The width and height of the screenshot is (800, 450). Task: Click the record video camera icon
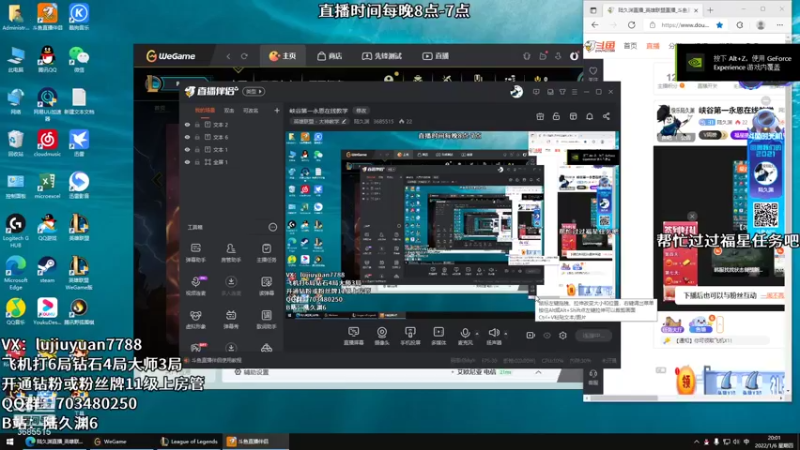click(531, 335)
